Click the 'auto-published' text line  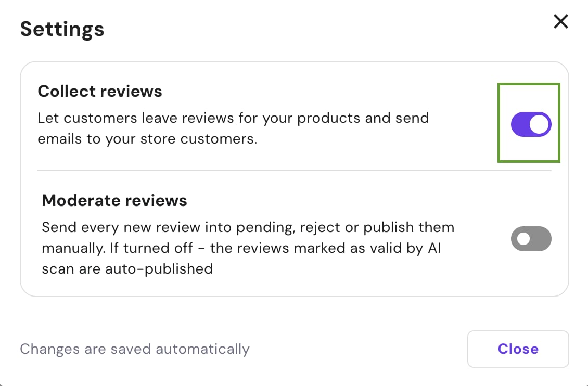(x=127, y=269)
